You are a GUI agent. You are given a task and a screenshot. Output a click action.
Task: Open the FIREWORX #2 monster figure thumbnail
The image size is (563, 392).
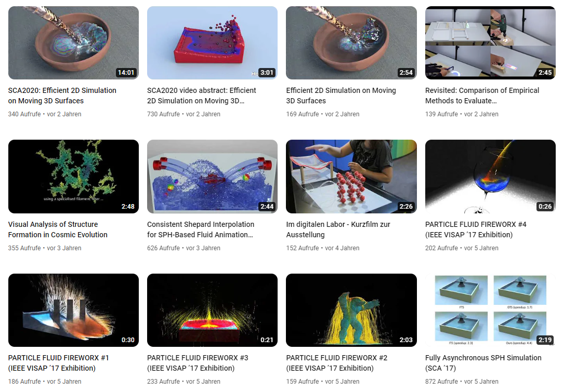(351, 310)
